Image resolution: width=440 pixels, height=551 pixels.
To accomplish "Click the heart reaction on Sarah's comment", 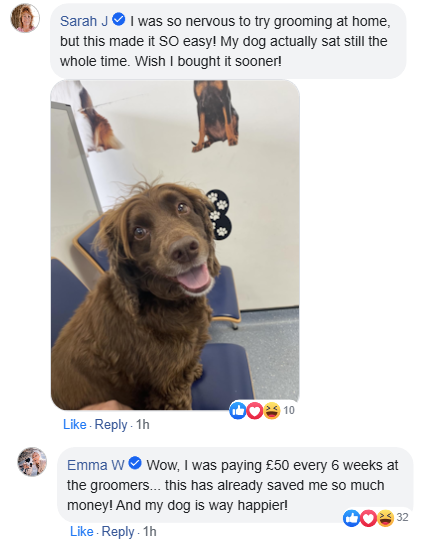I will (255, 410).
